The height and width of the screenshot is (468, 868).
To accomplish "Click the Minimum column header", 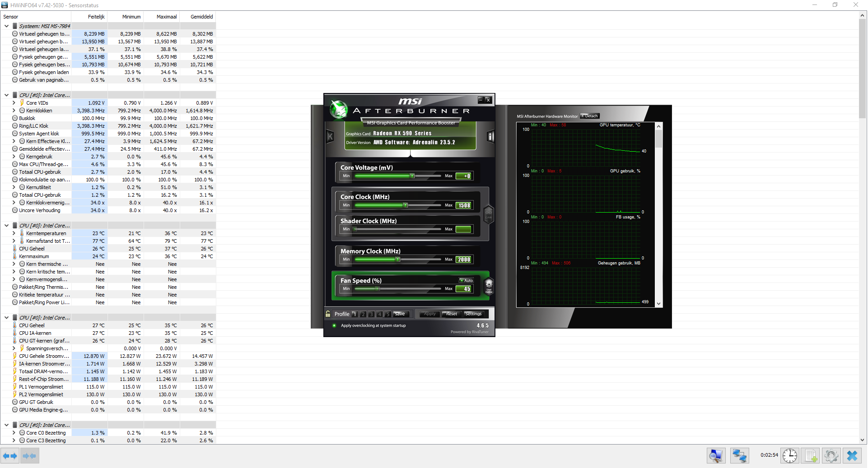I will click(126, 17).
